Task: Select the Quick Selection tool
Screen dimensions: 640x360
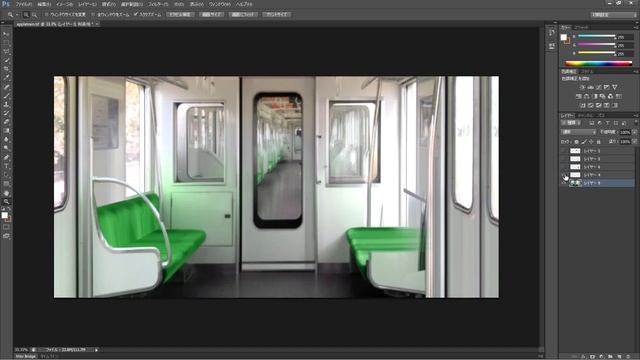Action: click(x=6, y=60)
